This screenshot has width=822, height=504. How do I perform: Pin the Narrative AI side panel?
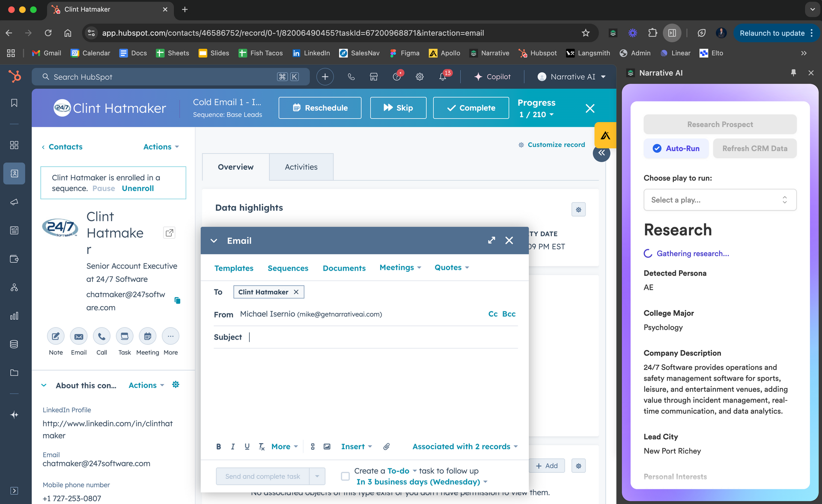click(x=793, y=73)
